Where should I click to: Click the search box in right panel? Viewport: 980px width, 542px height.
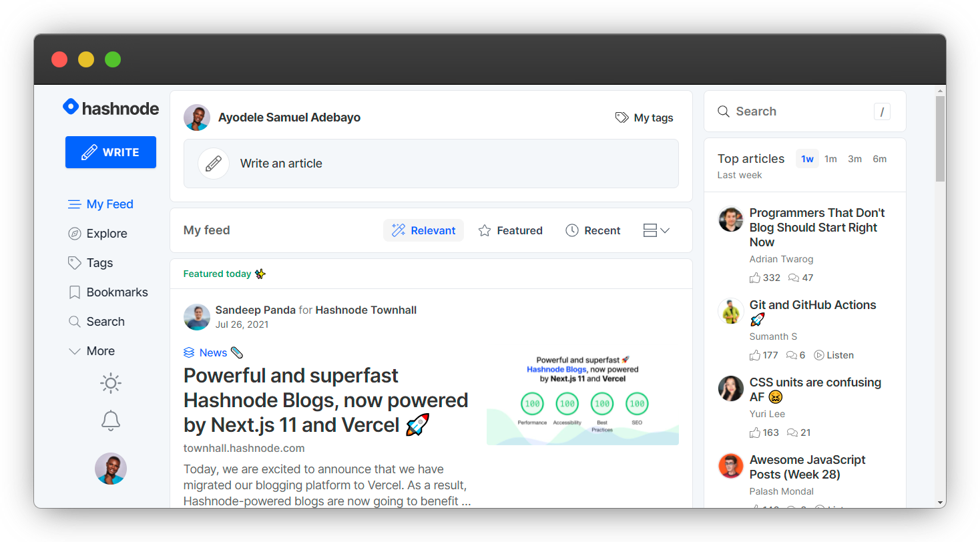click(805, 111)
